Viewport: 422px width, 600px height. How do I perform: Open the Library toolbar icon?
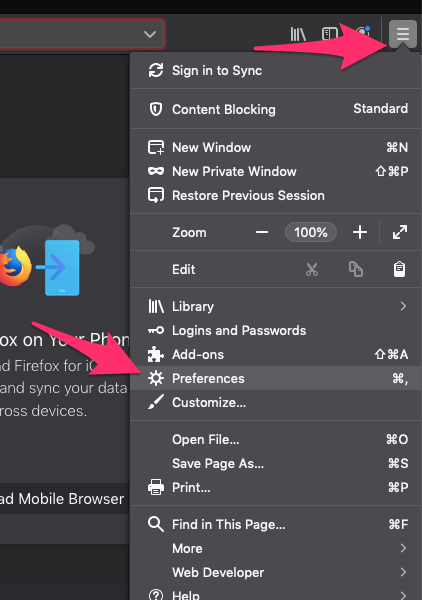click(298, 34)
